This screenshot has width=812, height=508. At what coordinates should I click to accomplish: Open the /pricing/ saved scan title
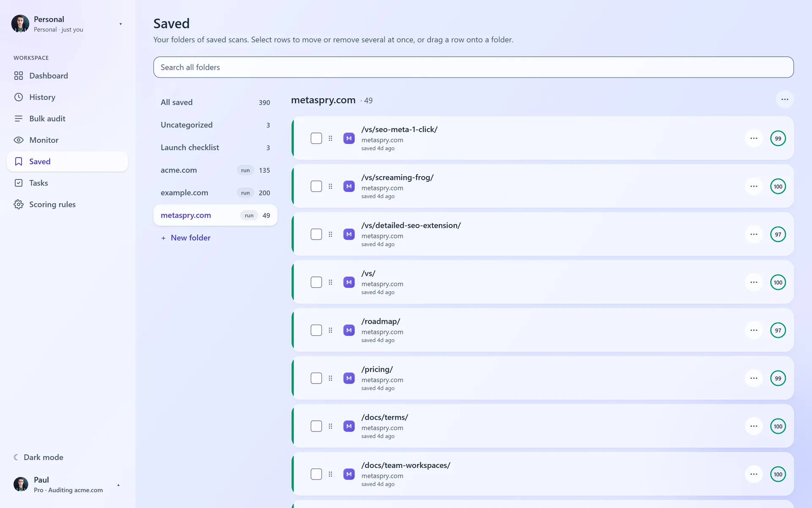(x=377, y=369)
